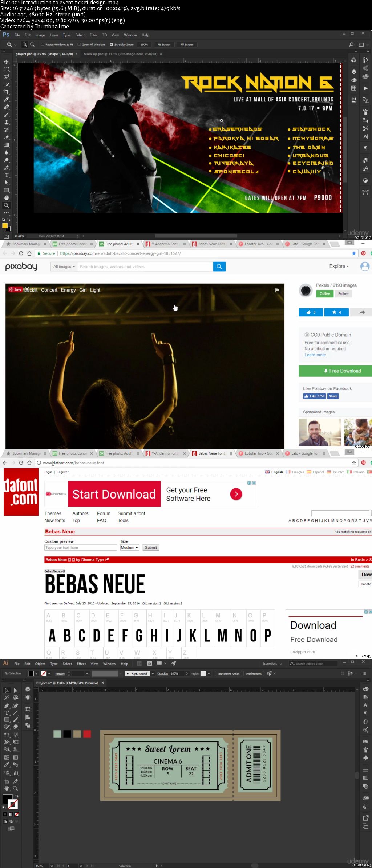
Task: Select the Horizontal Type tool in Photoshop
Action: pyautogui.click(x=7, y=175)
